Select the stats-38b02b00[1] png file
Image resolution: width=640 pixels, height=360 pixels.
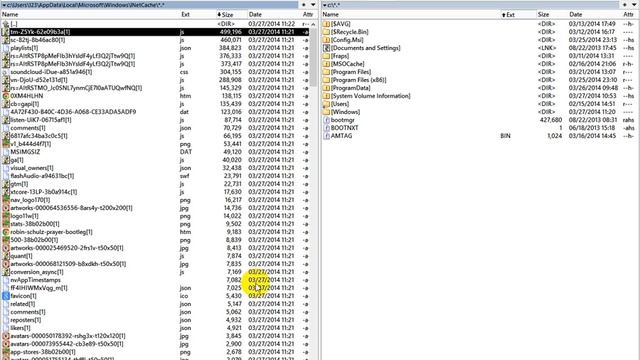(155, 224)
